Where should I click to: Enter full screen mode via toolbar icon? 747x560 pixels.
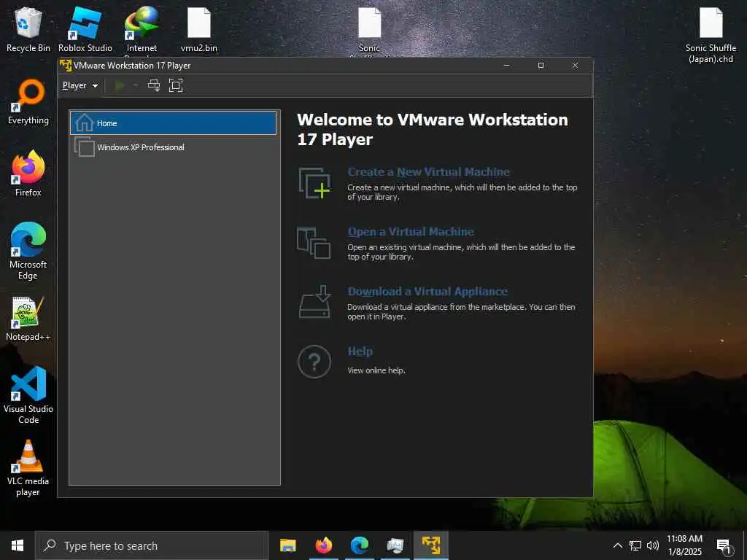176,86
